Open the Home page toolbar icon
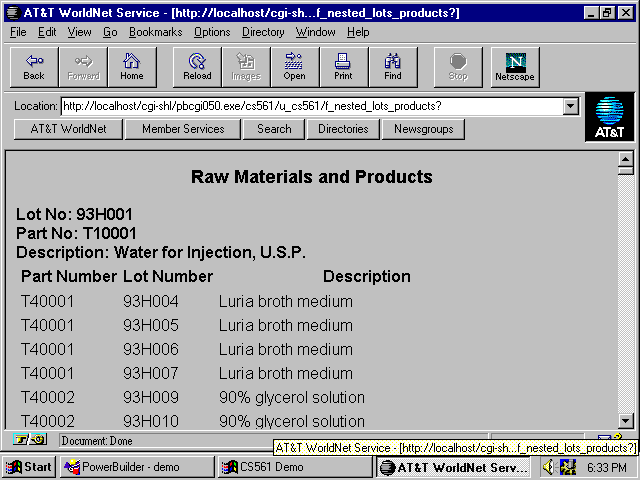The height and width of the screenshot is (480, 640). [x=132, y=67]
